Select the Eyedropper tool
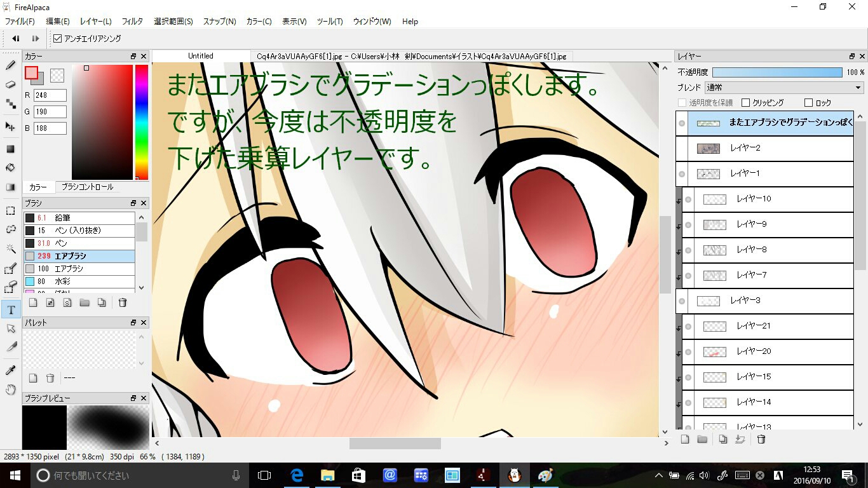868x488 pixels. pos(11,370)
